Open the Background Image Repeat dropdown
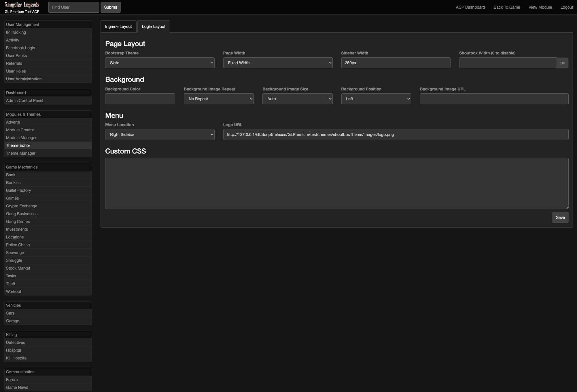Viewport: 577px width, 392px height. (218, 99)
